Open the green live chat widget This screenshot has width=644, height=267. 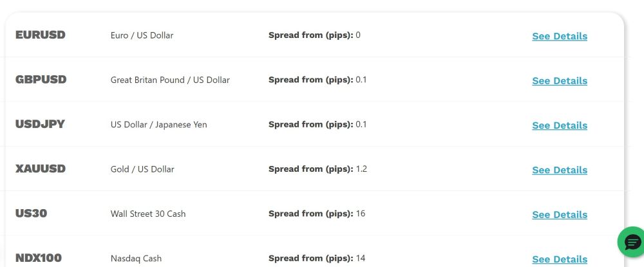(x=632, y=243)
